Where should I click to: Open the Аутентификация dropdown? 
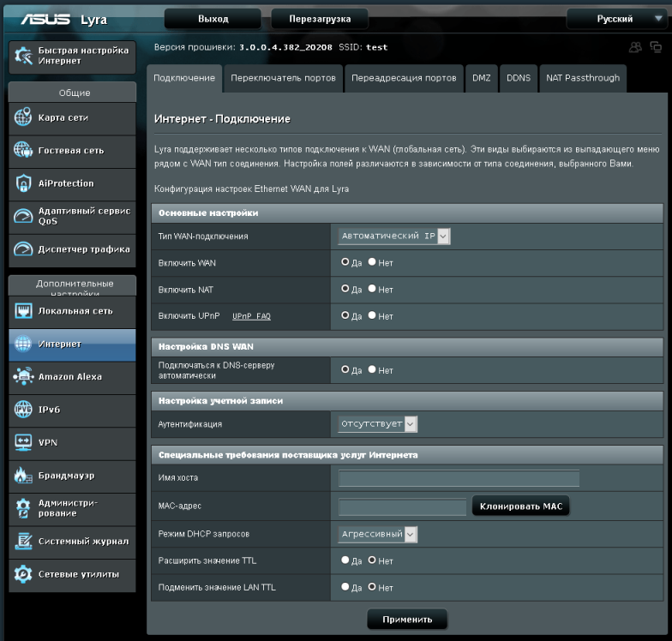[377, 424]
